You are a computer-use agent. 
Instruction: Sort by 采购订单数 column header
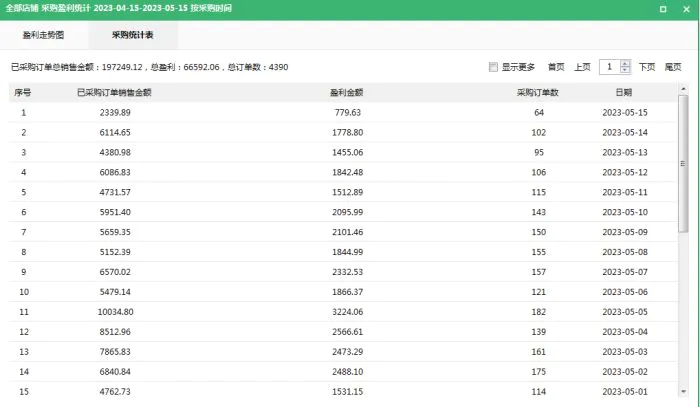pos(538,92)
